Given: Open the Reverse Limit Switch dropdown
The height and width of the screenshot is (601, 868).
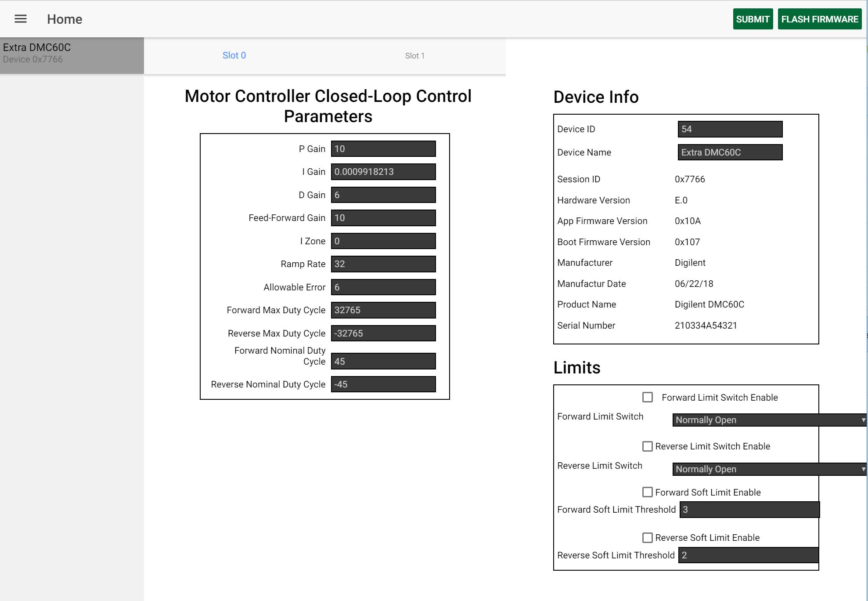Looking at the screenshot, I should point(770,469).
